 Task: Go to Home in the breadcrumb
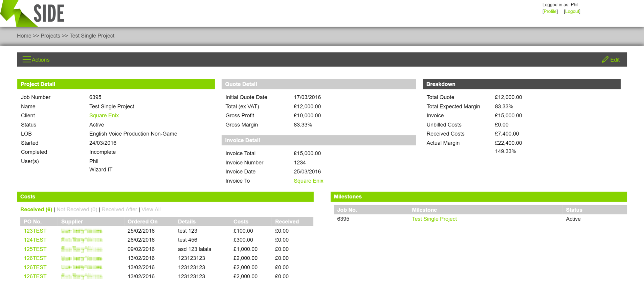(x=24, y=36)
